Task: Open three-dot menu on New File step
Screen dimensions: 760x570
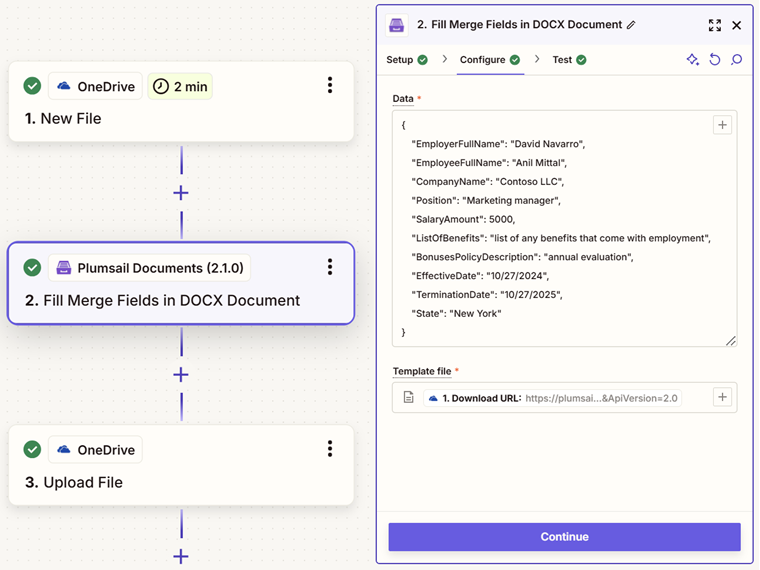Action: point(330,85)
